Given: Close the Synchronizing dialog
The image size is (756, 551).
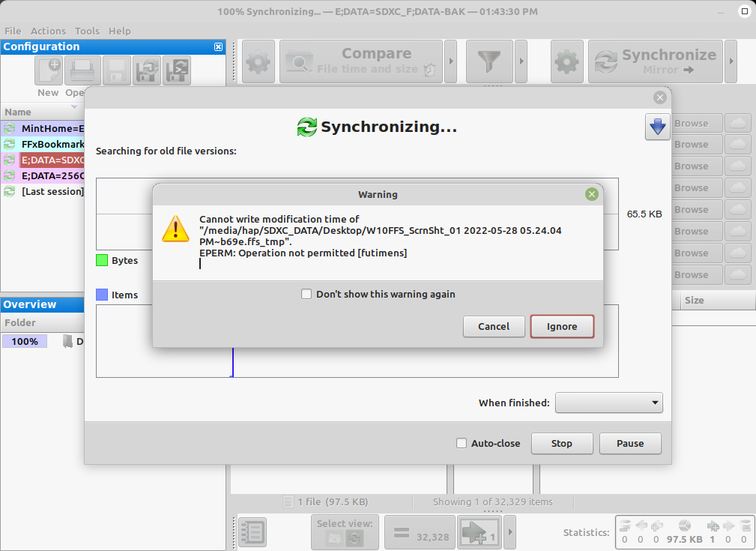Looking at the screenshot, I should [x=660, y=97].
